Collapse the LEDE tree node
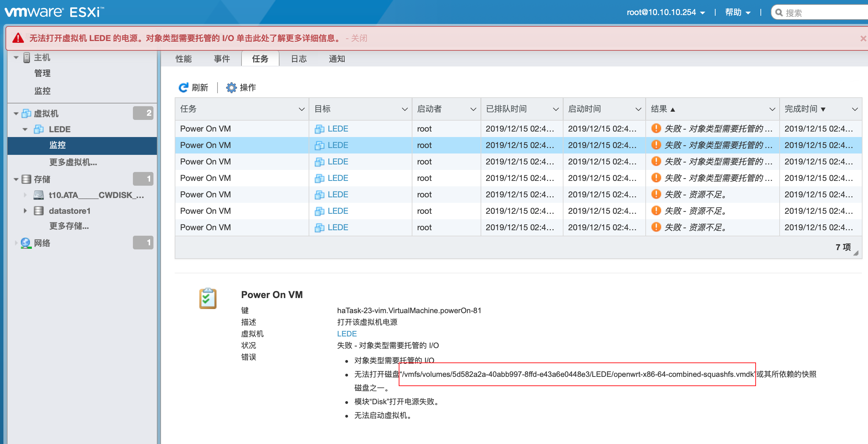Image resolution: width=868 pixels, height=444 pixels. coord(25,129)
